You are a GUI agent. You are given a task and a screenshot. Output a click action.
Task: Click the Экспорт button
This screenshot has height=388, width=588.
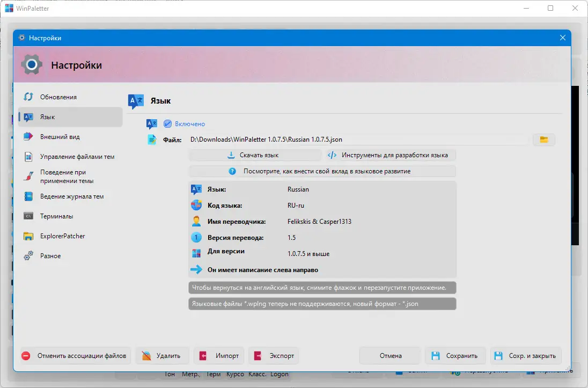click(274, 356)
